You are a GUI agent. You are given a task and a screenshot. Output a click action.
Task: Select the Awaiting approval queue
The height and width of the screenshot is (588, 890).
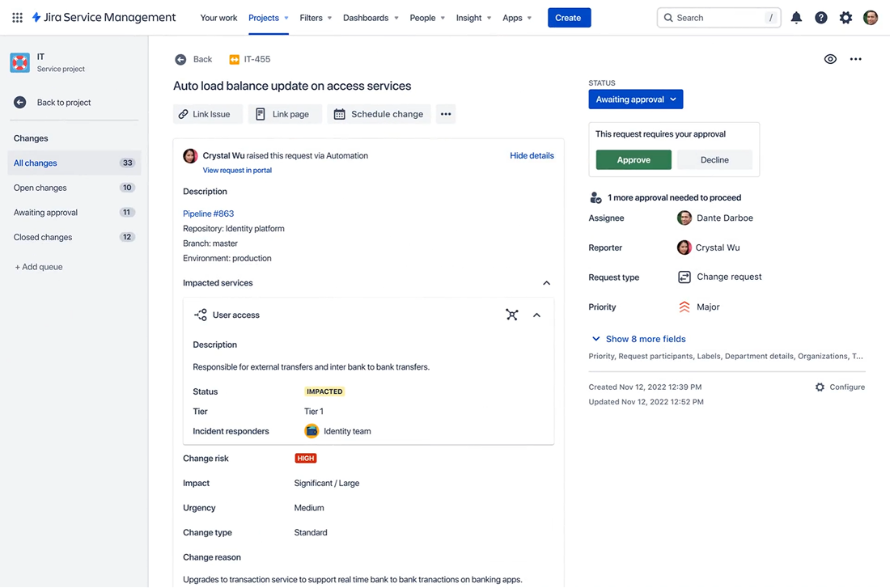pyautogui.click(x=74, y=212)
